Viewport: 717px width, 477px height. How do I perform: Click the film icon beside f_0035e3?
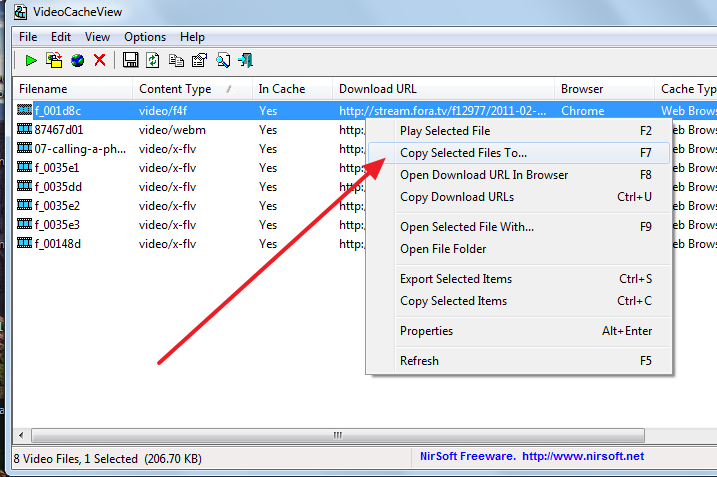click(25, 224)
